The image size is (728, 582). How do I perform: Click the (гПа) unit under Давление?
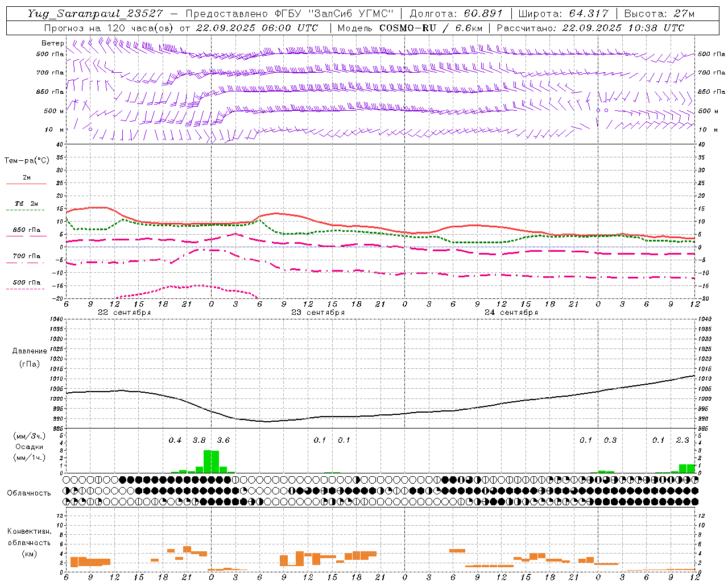coord(30,364)
